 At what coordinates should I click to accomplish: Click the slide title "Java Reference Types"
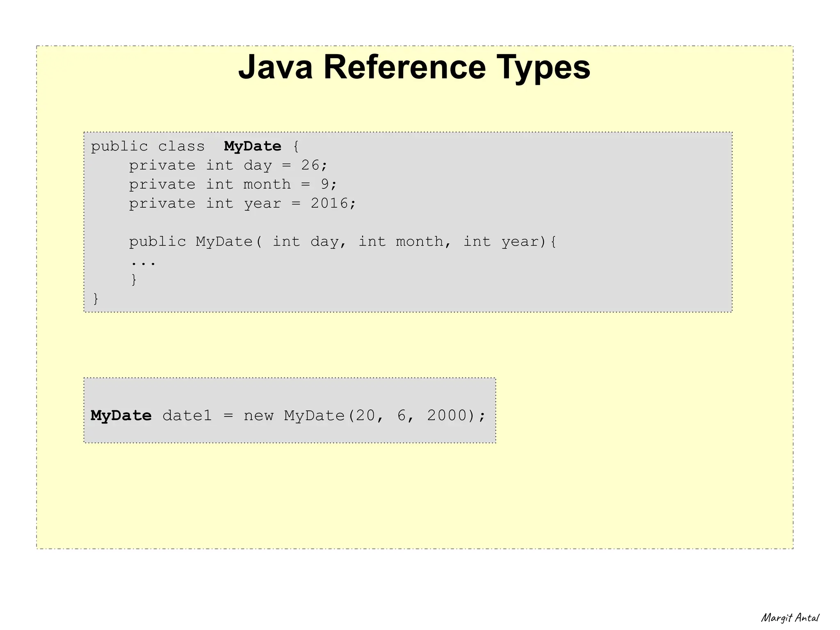click(414, 67)
